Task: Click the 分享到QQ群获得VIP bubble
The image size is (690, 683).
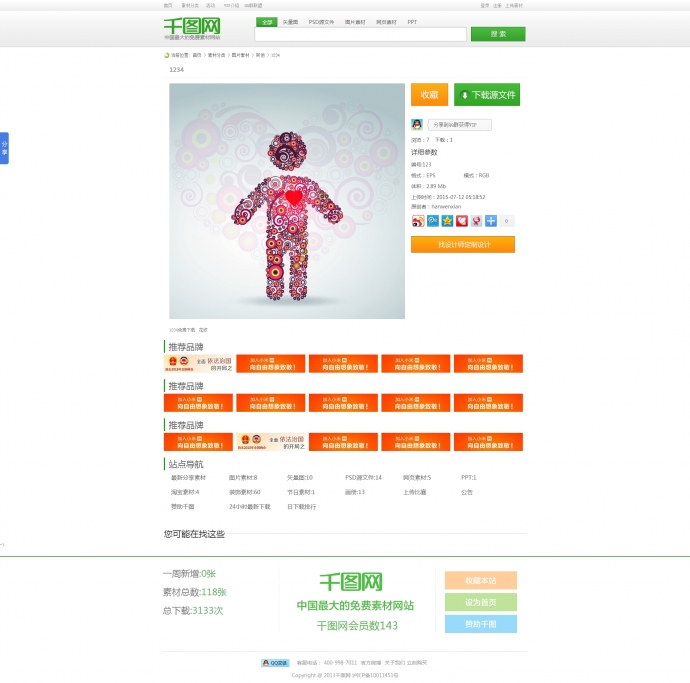Action: click(460, 125)
